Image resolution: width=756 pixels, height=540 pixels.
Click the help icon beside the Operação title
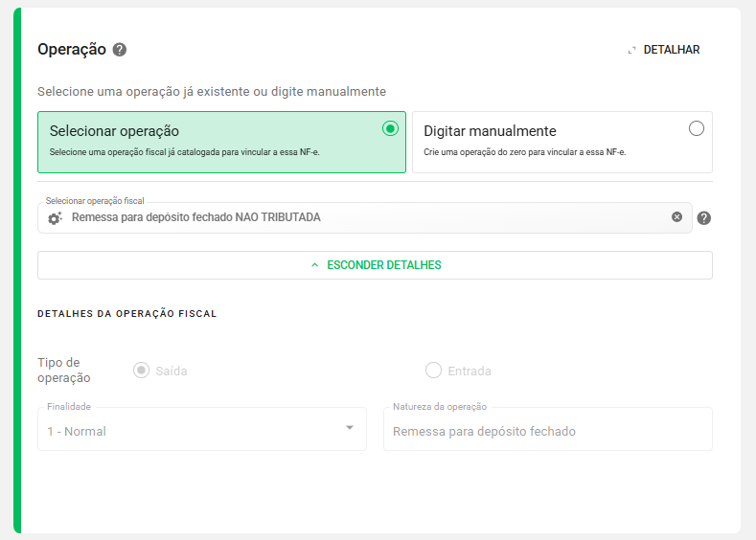click(119, 50)
